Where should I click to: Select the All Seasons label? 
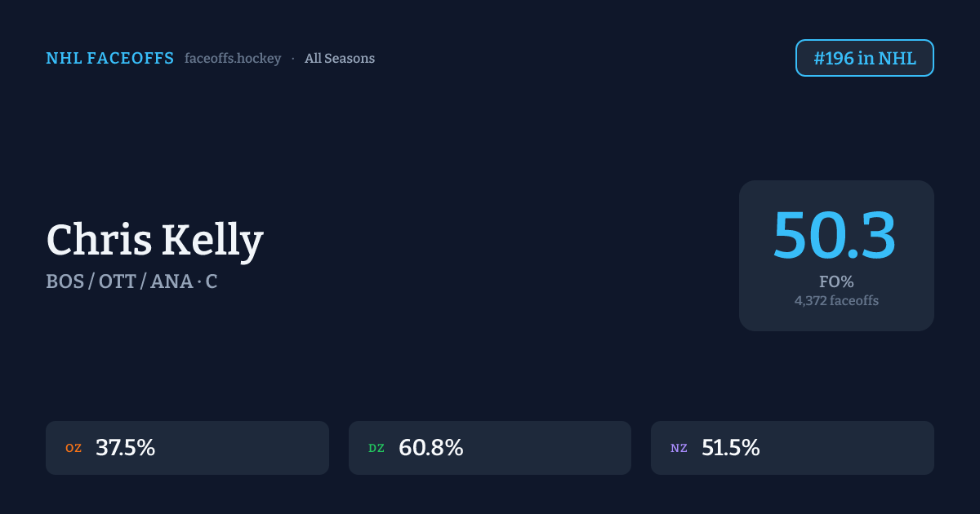pos(340,59)
